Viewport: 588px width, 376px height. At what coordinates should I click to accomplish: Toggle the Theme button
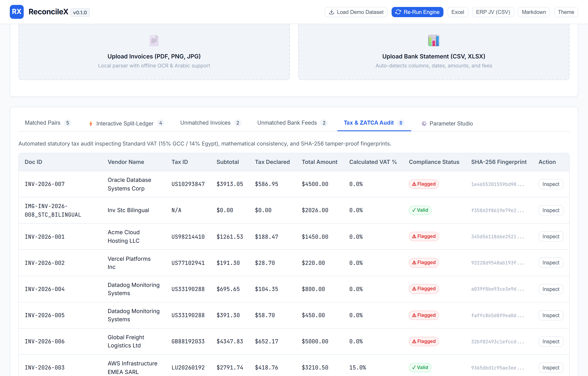[566, 12]
